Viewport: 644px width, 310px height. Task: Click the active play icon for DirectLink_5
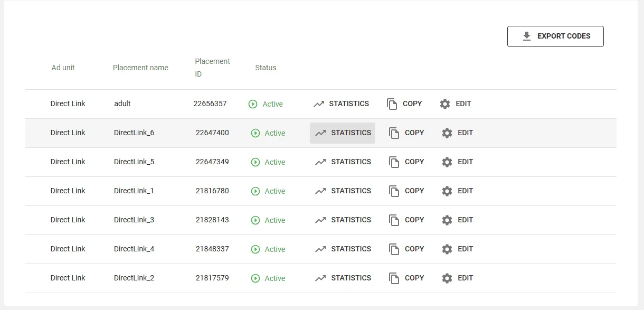255,162
